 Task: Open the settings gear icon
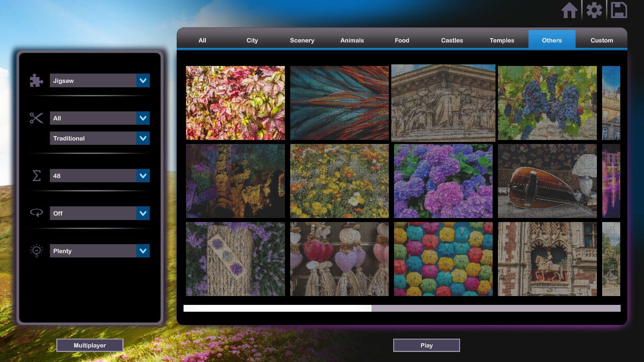595,11
